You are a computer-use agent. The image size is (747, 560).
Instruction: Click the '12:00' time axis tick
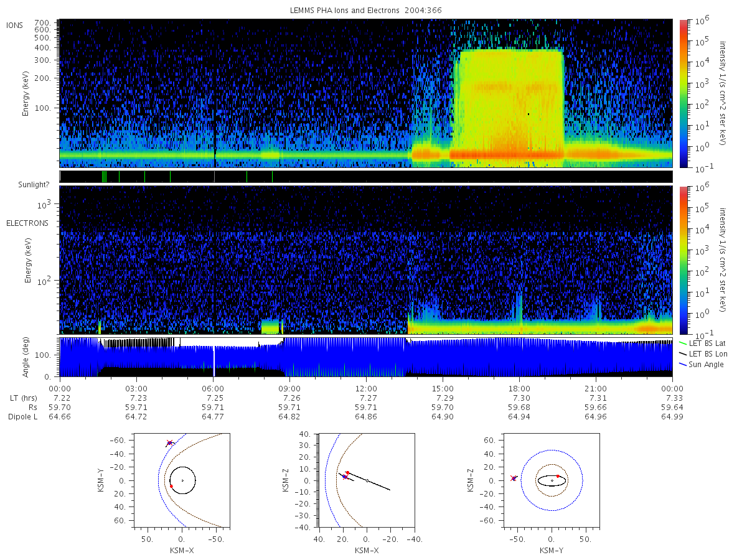tap(366, 388)
